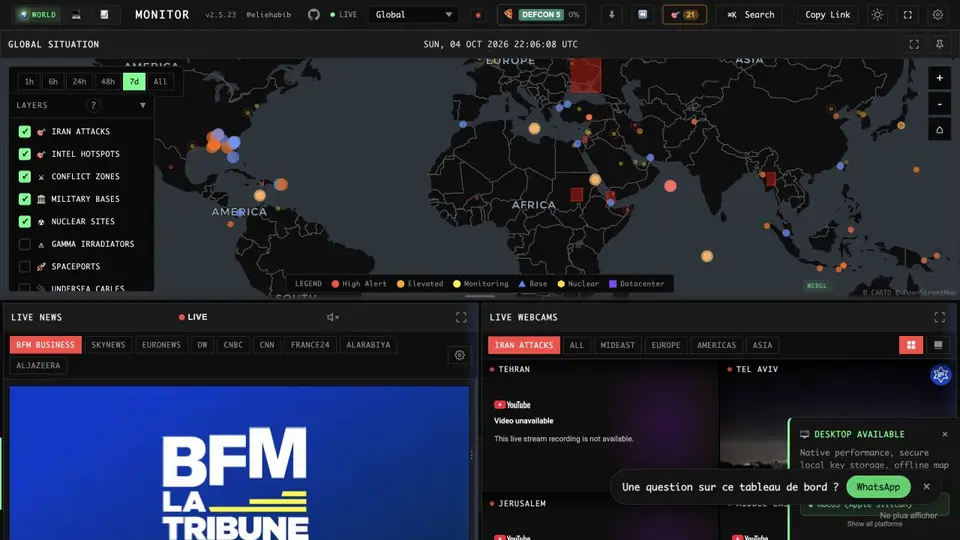
Task: Open the Search command button
Action: click(x=750, y=15)
